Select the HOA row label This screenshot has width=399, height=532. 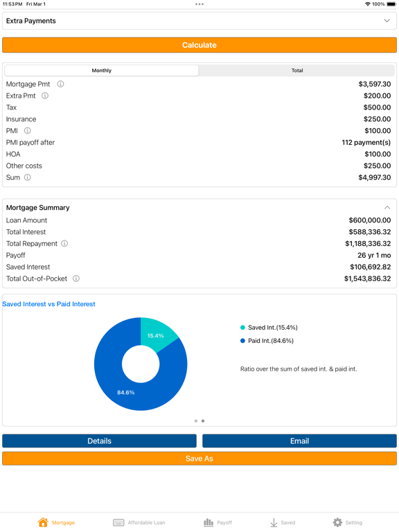(13, 154)
